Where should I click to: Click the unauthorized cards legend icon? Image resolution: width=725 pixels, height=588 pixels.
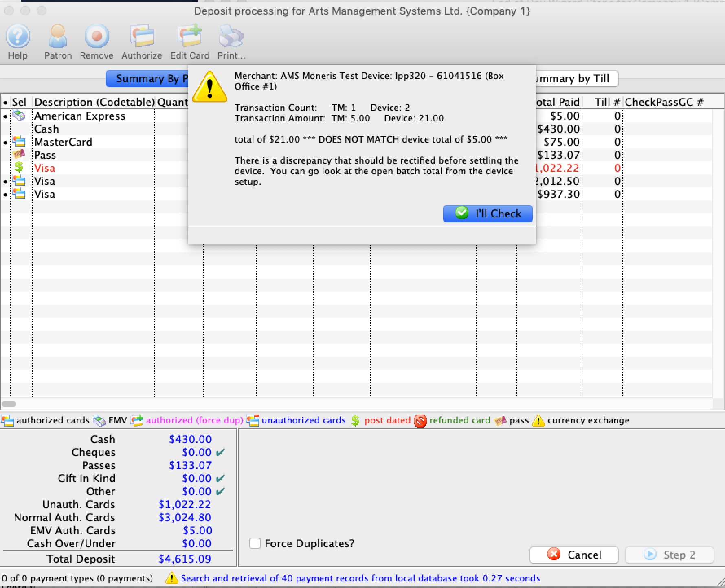click(x=253, y=420)
